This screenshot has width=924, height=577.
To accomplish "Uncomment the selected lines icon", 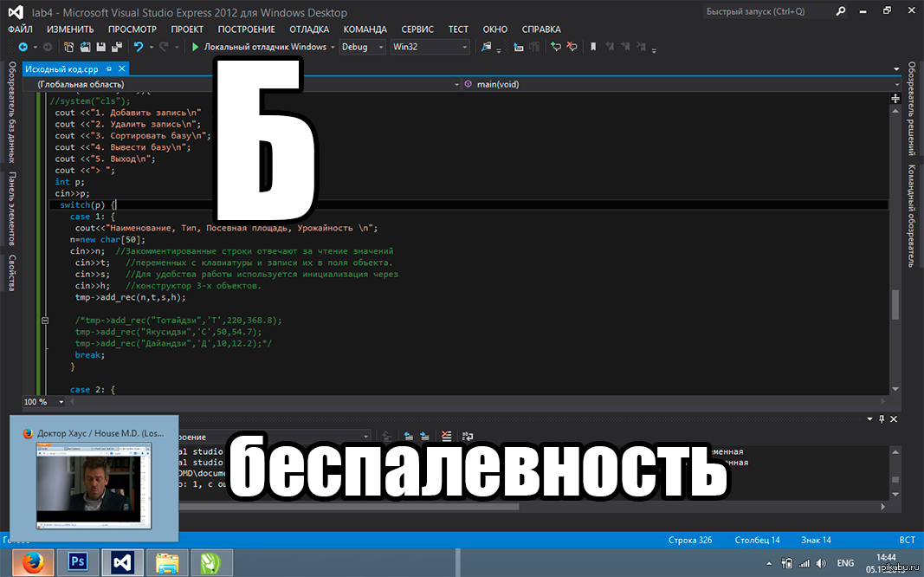I will [572, 47].
